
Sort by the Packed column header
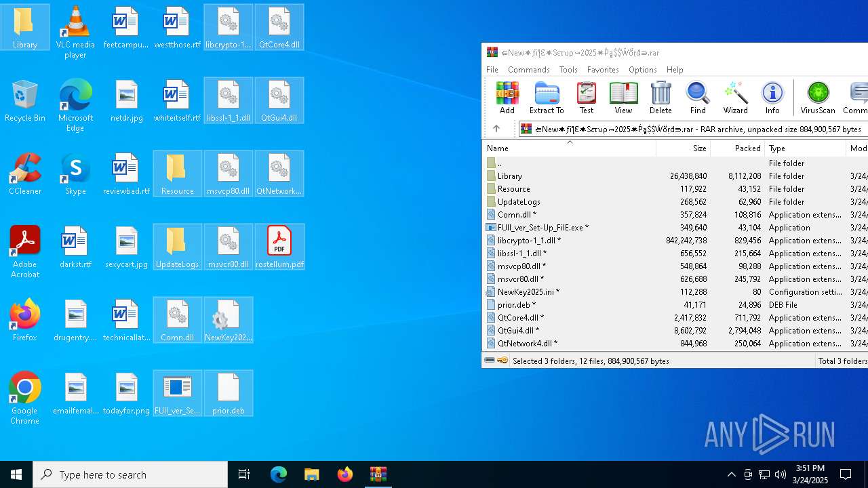coord(737,148)
